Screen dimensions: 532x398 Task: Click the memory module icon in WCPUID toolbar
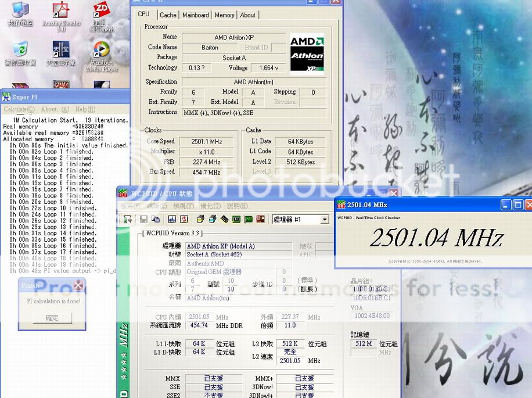pos(224,219)
